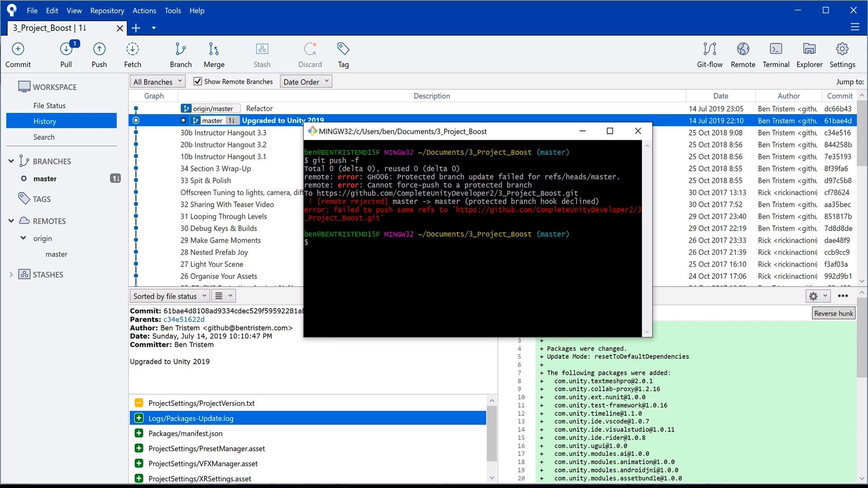Image resolution: width=868 pixels, height=488 pixels.
Task: Maximize the MINGW32 terminal window
Action: pyautogui.click(x=610, y=131)
